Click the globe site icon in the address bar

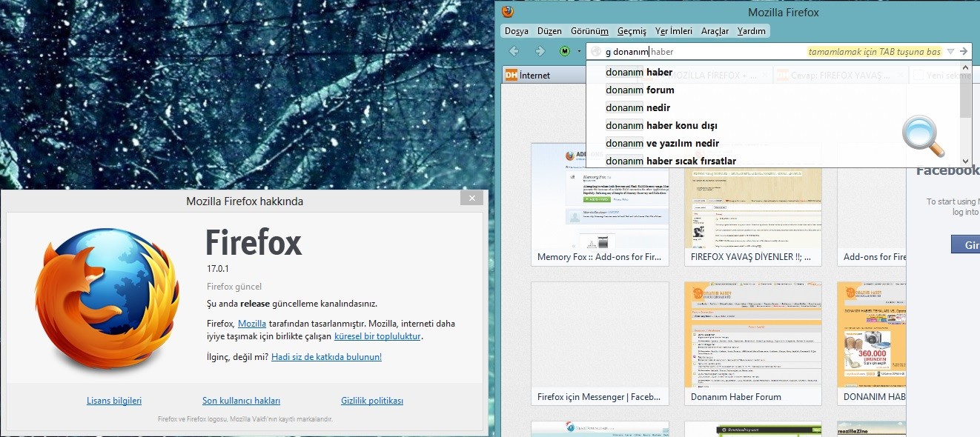pyautogui.click(x=596, y=52)
